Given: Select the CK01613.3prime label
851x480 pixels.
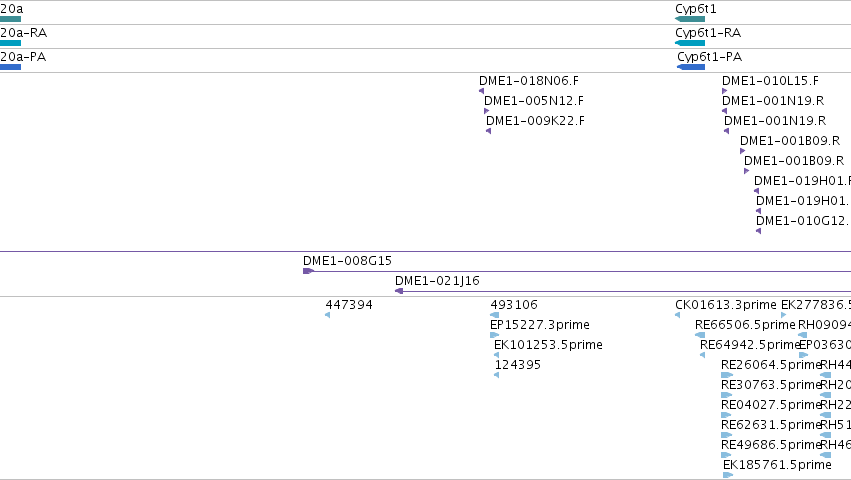Looking at the screenshot, I should [x=726, y=305].
